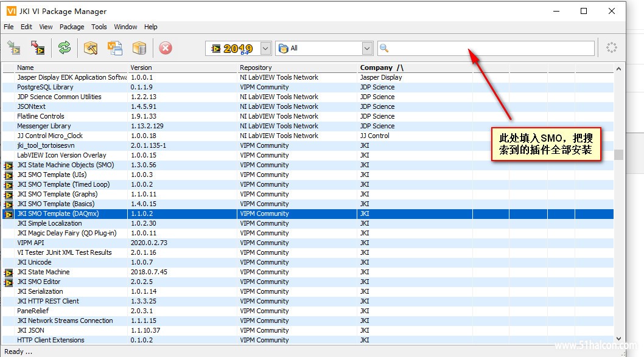644x357 pixels.
Task: Select the PostgreSQL Library row
Action: [308, 87]
